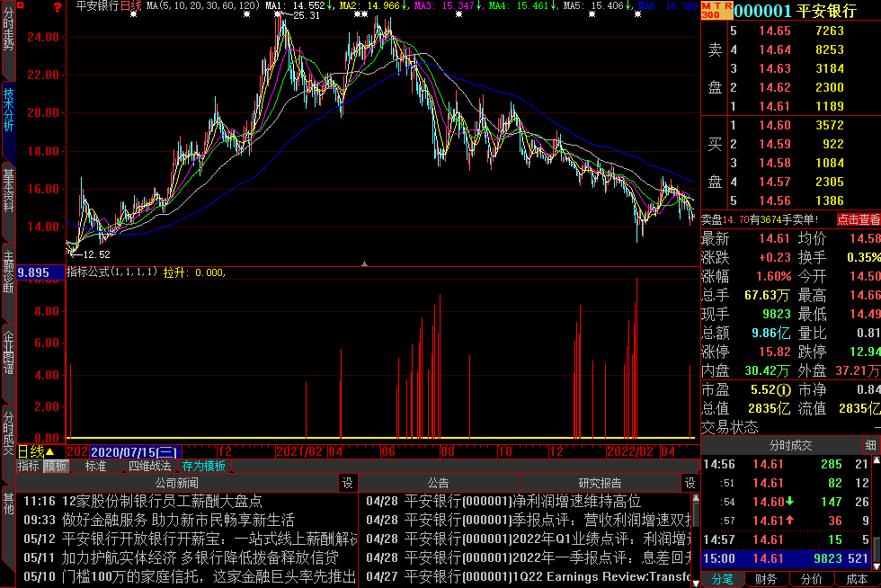Click the 指标公式(1,1,1,1) indicator label
881x588 pixels.
click(x=111, y=272)
